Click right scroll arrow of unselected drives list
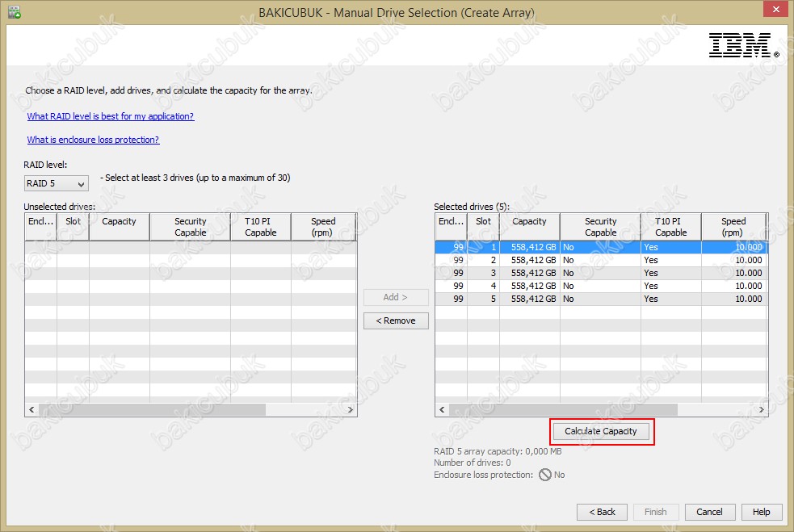This screenshot has height=532, width=794. (350, 409)
